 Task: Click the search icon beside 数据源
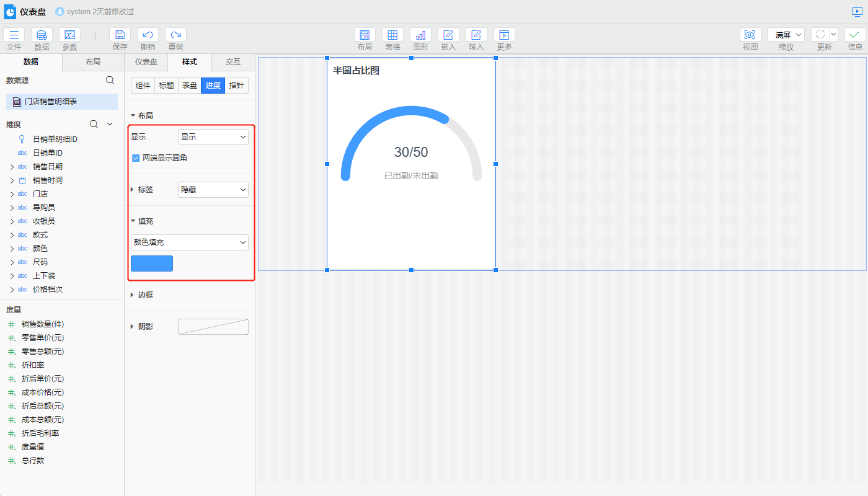110,80
